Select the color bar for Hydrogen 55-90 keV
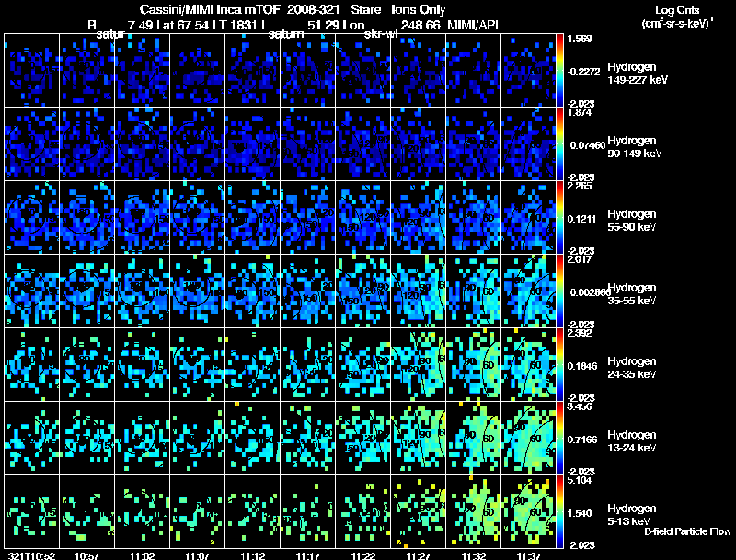This screenshot has height=560, width=736. 559,218
